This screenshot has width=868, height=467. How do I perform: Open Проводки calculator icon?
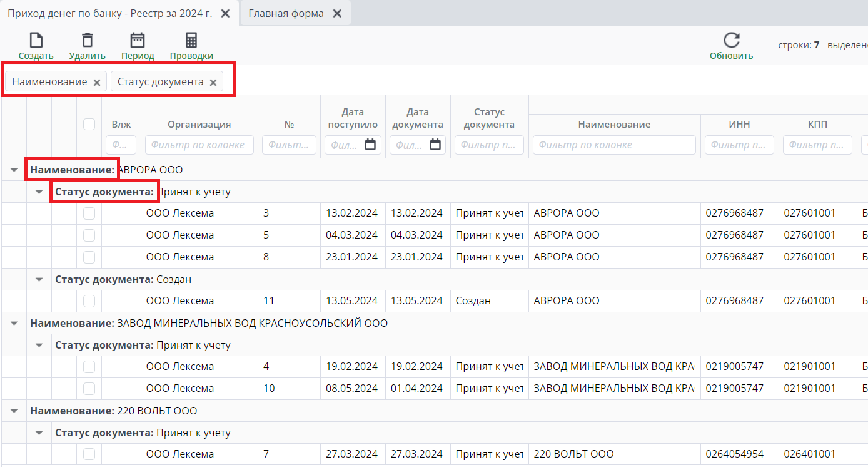coord(191,41)
